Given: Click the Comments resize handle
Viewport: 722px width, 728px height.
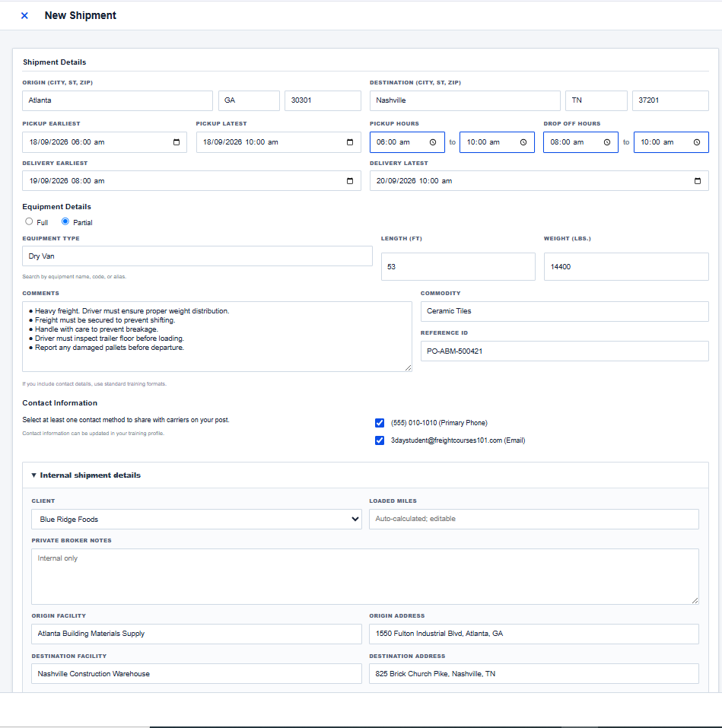Looking at the screenshot, I should [408, 367].
